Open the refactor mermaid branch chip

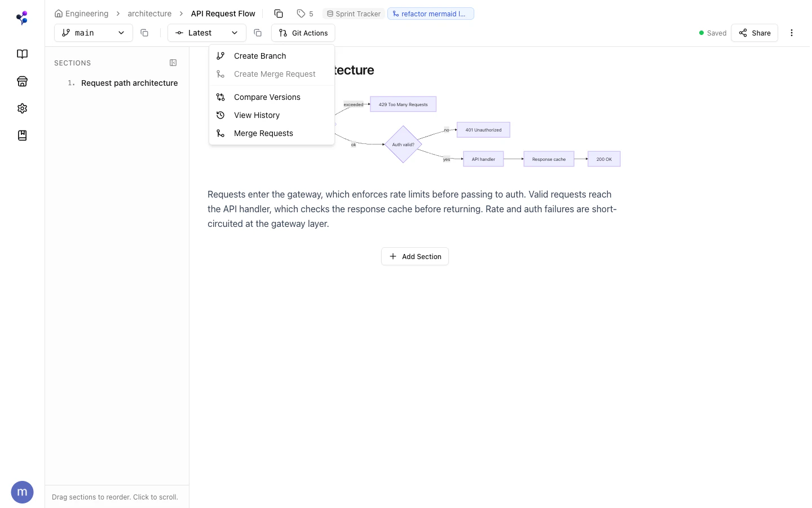pyautogui.click(x=430, y=14)
